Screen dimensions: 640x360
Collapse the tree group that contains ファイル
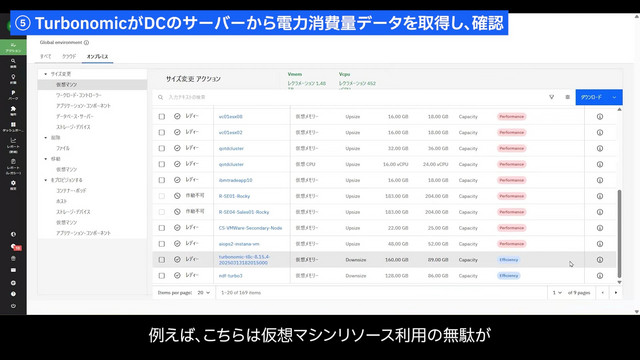pos(45,138)
